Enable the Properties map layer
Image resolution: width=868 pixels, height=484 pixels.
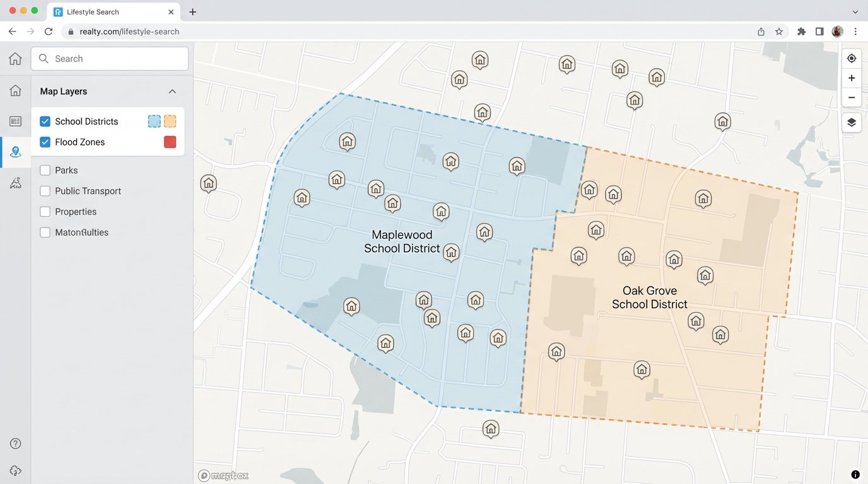pos(45,211)
